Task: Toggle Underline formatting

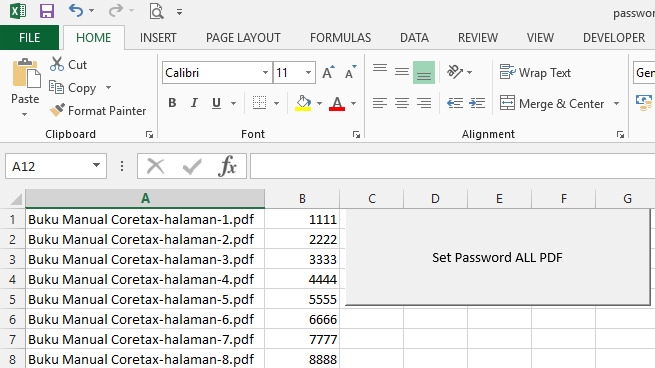Action: point(216,103)
